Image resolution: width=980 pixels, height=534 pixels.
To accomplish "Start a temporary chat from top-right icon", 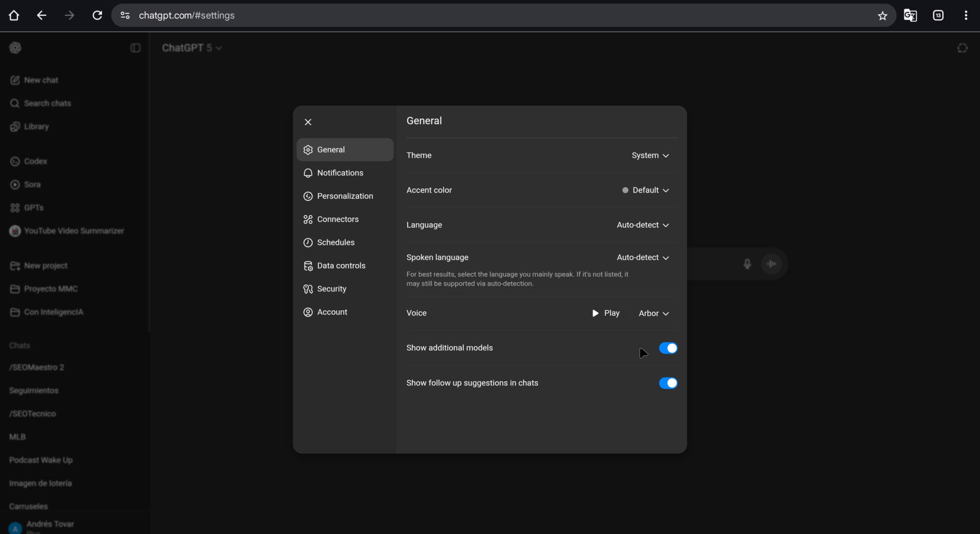I will click(x=962, y=48).
